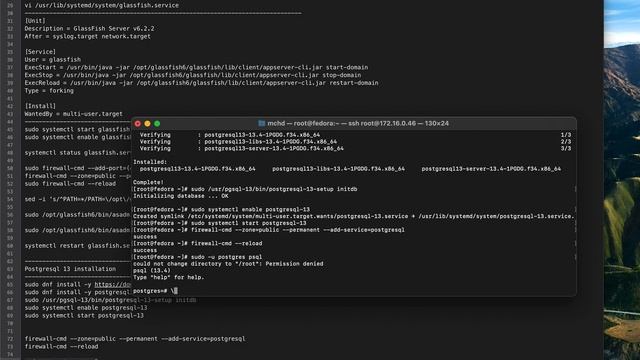This screenshot has height=360, width=640.
Task: Click the Initializing database ... OK output
Action: (x=181, y=196)
